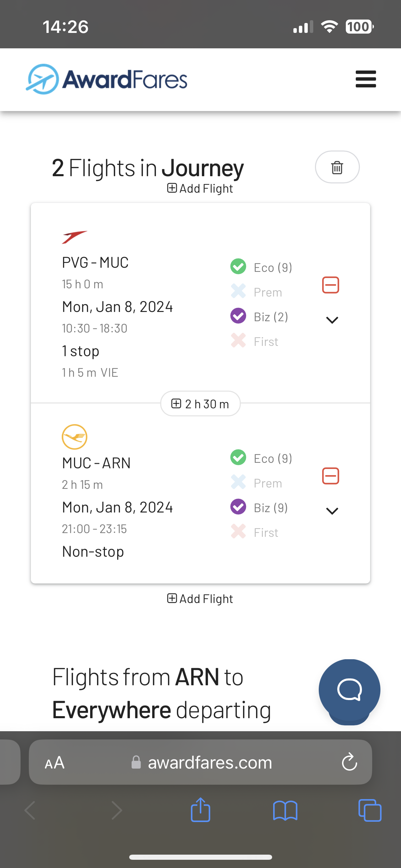Tap the Safari share icon
The height and width of the screenshot is (868, 401).
(x=200, y=810)
